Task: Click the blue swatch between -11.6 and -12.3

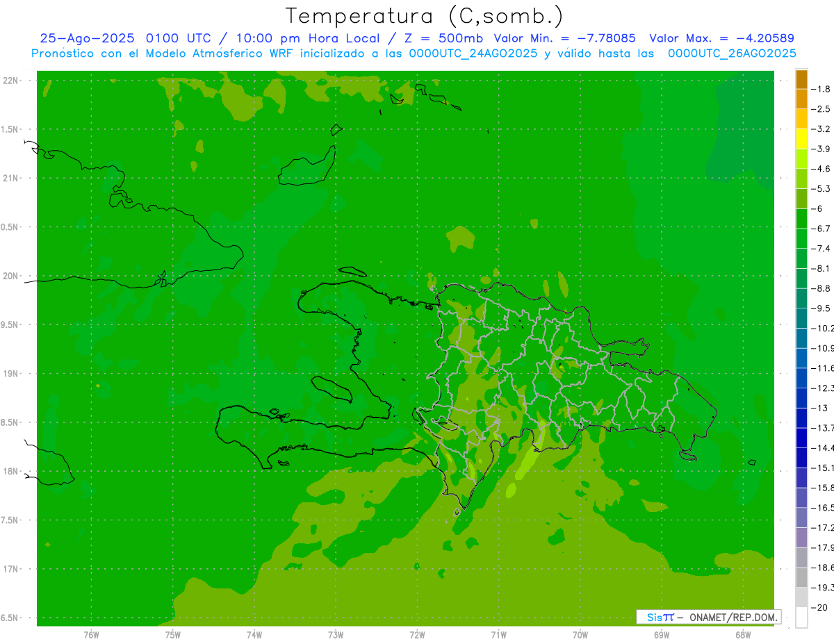Action: tap(801, 378)
